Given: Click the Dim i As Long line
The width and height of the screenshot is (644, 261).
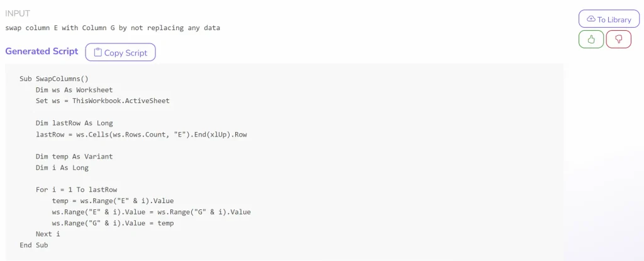Looking at the screenshot, I should (62, 168).
